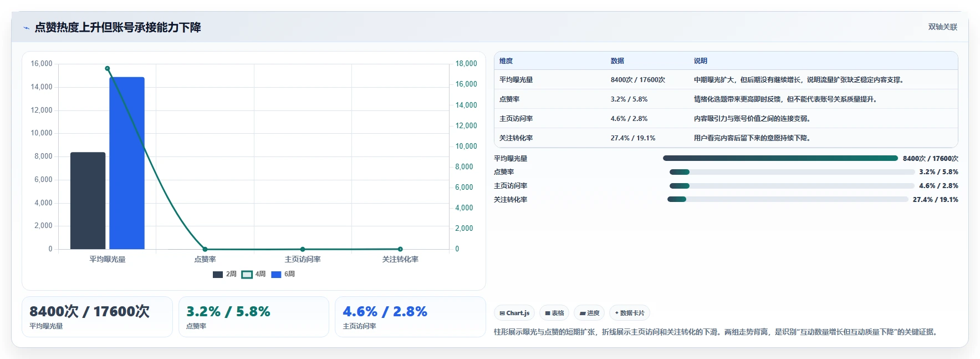Select the 进度 tag chip
The width and height of the screenshot is (980, 359).
(589, 313)
